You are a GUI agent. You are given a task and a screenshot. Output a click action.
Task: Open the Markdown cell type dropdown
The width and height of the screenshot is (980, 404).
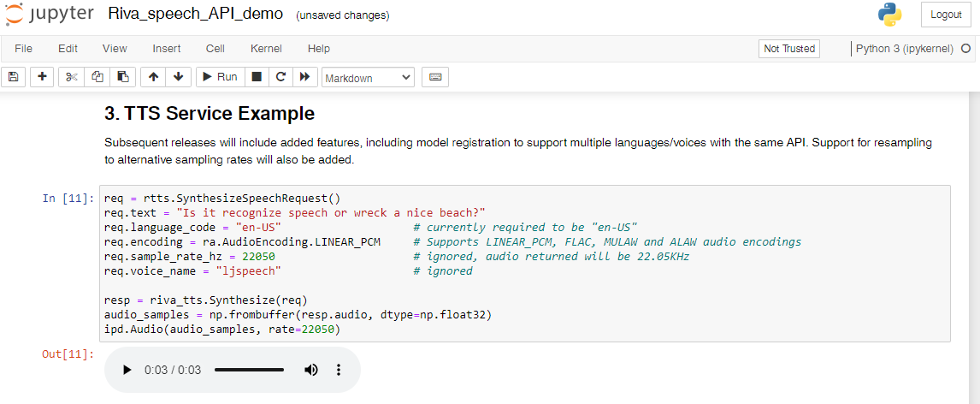(368, 78)
